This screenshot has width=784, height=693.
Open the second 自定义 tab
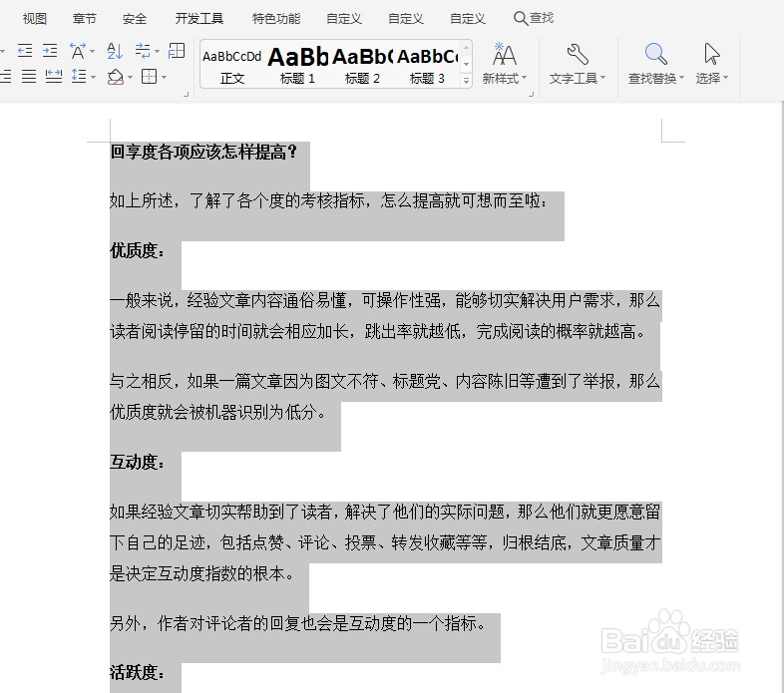point(406,19)
